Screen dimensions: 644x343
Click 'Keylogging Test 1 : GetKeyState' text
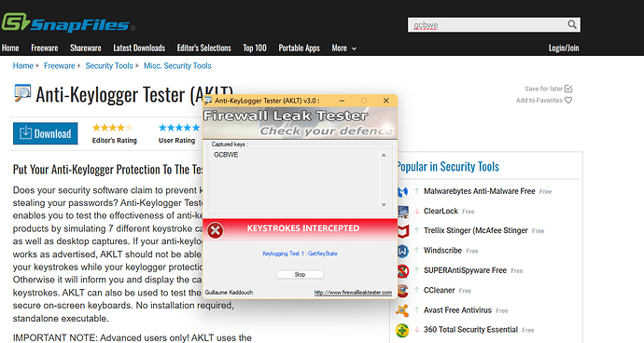pos(300,254)
